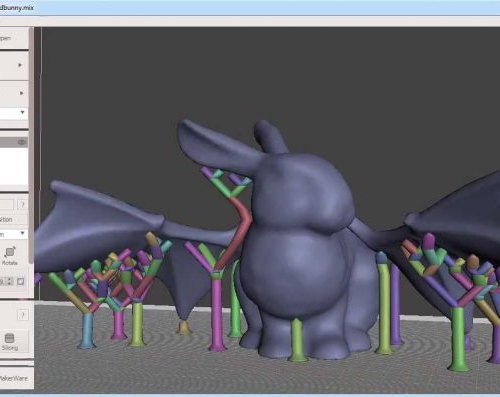Open the Slicing tool icon
Screen dimensions: 500x397
[x=9, y=338]
